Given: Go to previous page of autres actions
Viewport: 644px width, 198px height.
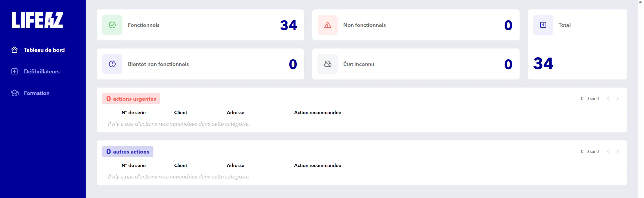Looking at the screenshot, I should coord(608,152).
